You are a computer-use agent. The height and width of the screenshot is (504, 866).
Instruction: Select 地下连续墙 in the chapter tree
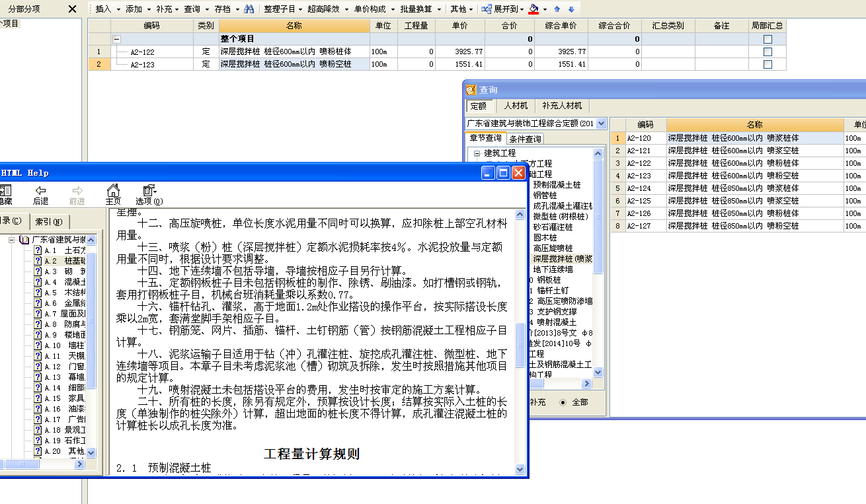pyautogui.click(x=554, y=269)
